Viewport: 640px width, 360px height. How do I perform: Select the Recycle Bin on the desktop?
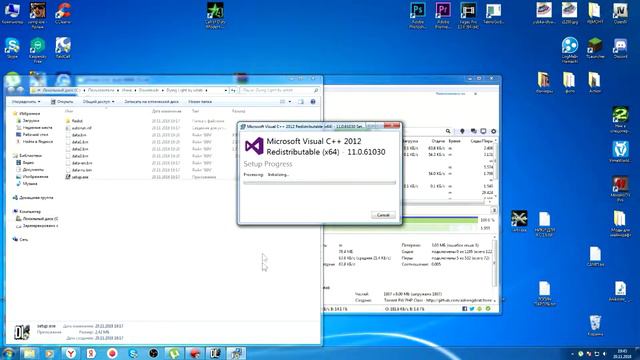tap(595, 325)
